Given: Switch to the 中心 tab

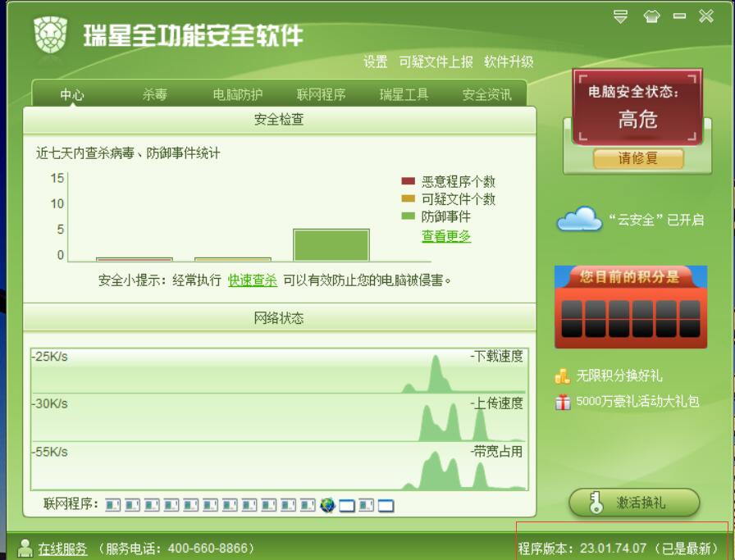Looking at the screenshot, I should (71, 94).
